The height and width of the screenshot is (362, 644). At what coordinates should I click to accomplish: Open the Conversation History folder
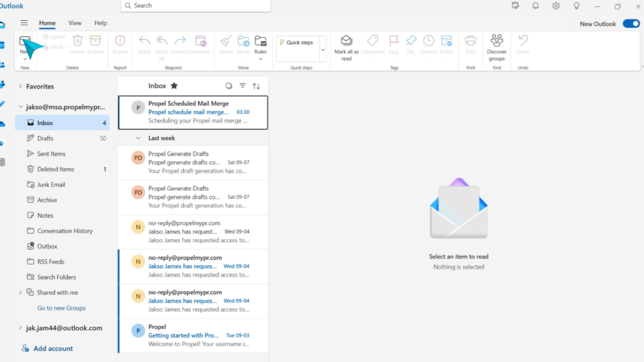coord(62,231)
